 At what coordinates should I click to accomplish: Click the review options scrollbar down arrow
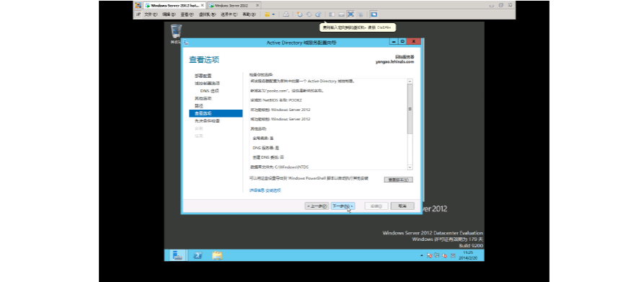click(x=410, y=167)
